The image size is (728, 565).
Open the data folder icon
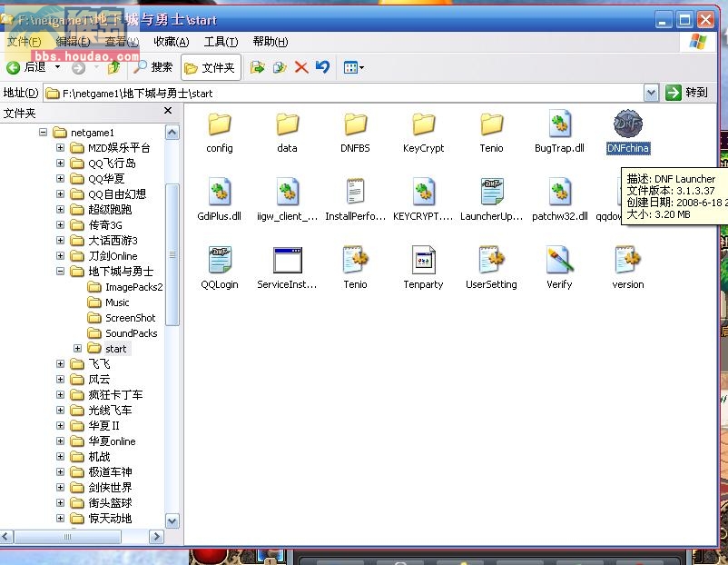click(288, 124)
